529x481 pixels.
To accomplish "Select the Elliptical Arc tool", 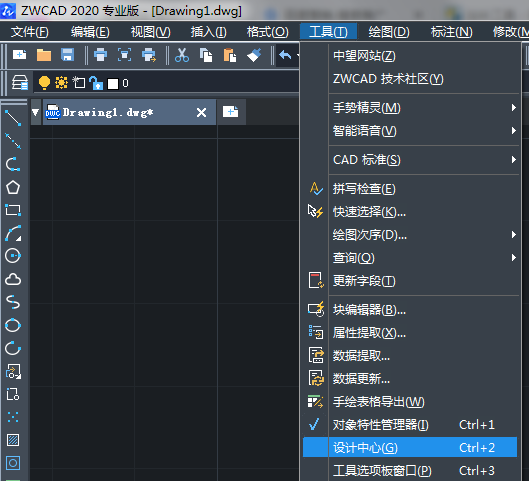I will 13,348.
